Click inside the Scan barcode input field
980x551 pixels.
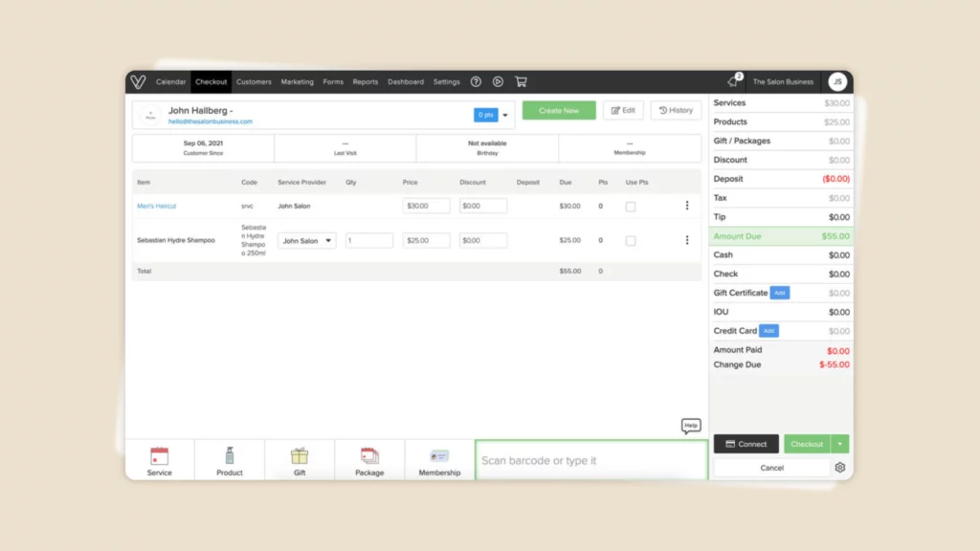coord(590,460)
